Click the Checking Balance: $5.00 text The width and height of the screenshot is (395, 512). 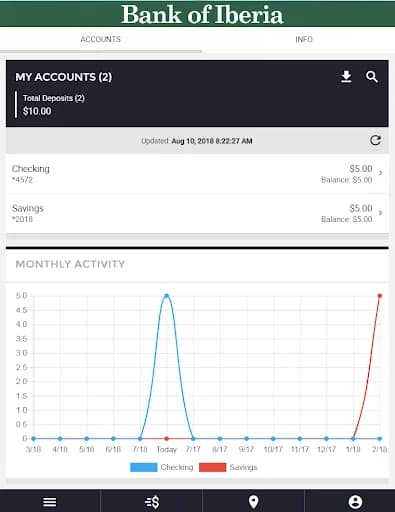tap(346, 180)
